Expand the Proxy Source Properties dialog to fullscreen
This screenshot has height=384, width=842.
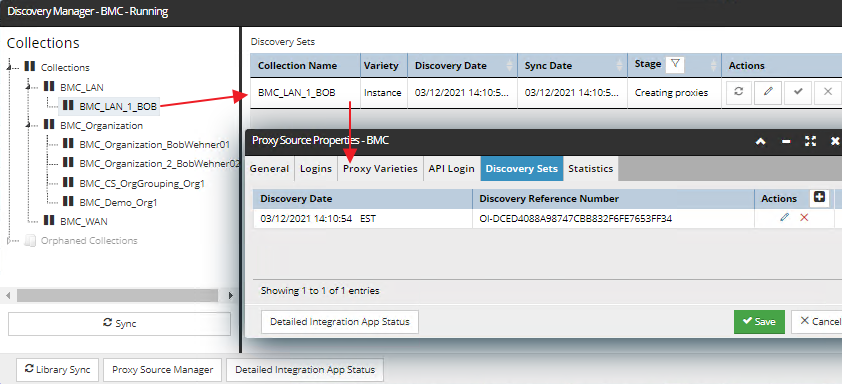(810, 141)
